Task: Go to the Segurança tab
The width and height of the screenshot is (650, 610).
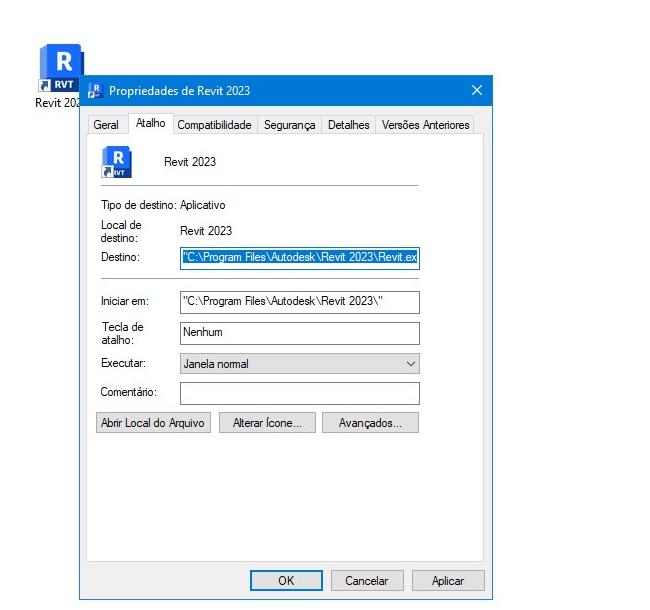Action: coord(289,125)
